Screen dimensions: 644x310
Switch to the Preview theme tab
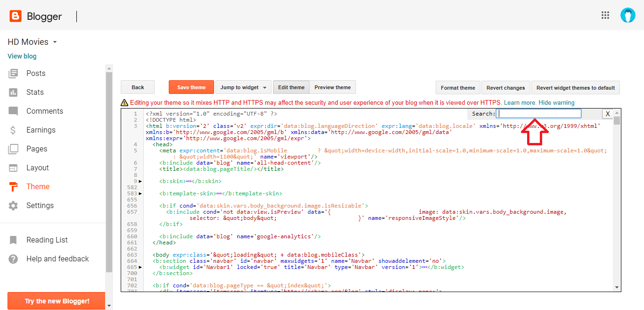tap(333, 87)
